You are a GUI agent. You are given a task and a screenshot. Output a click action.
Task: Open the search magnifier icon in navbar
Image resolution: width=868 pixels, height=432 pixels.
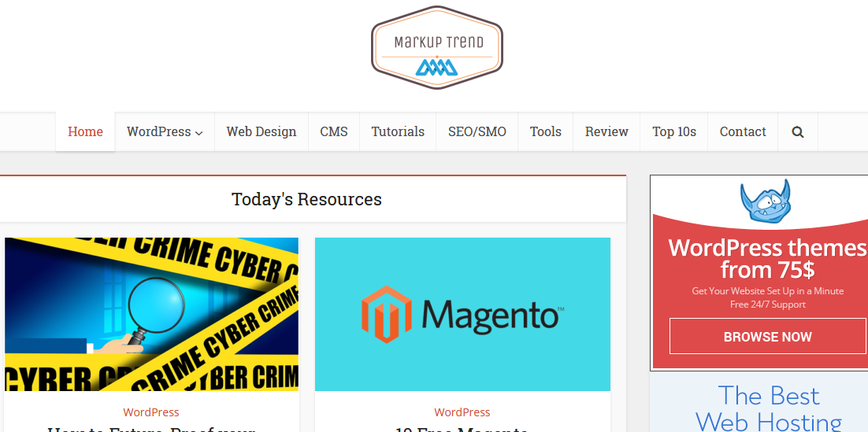click(797, 132)
